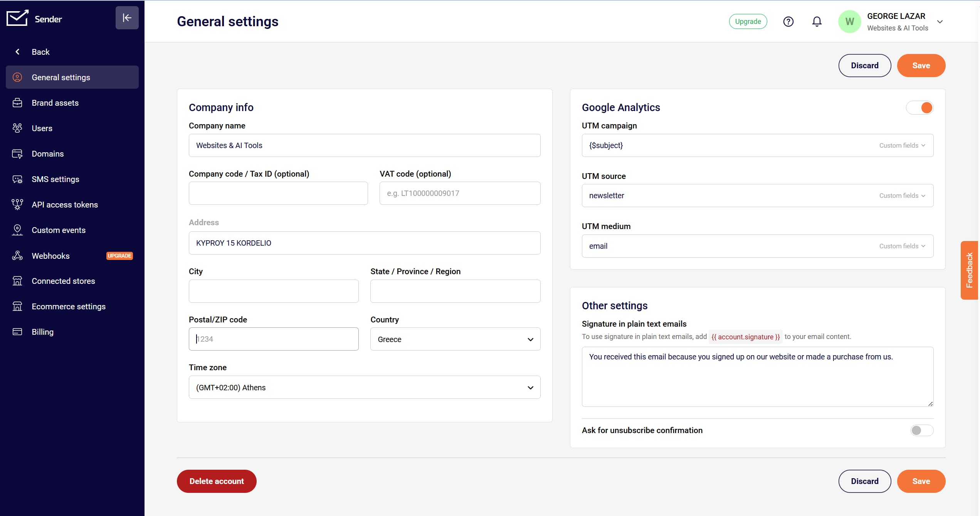Click the green W avatar
Viewport: 980px width, 516px height.
coord(849,22)
